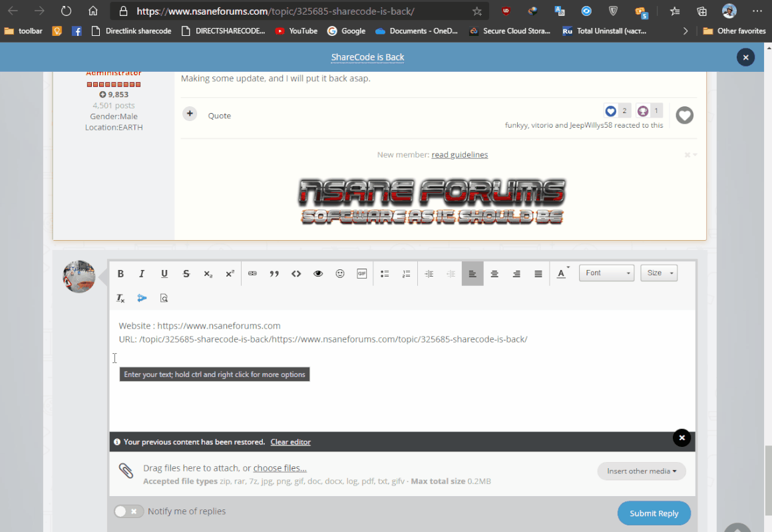Close the ShareCode is Back banner
772x532 pixels.
(x=745, y=58)
